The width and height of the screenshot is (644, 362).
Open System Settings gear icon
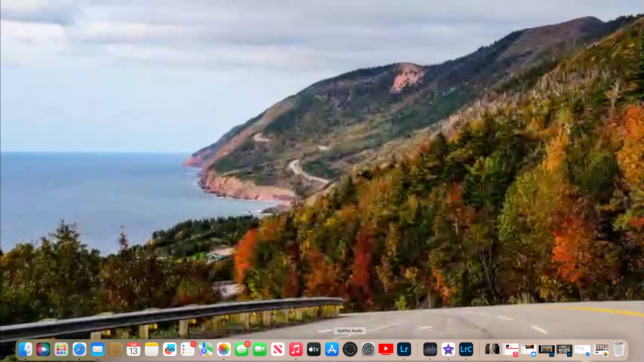click(x=368, y=349)
